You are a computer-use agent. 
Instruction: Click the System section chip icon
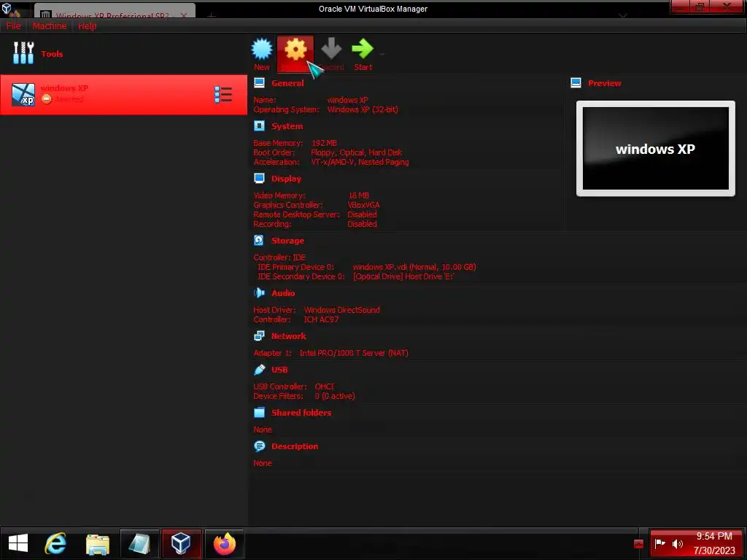tap(259, 125)
